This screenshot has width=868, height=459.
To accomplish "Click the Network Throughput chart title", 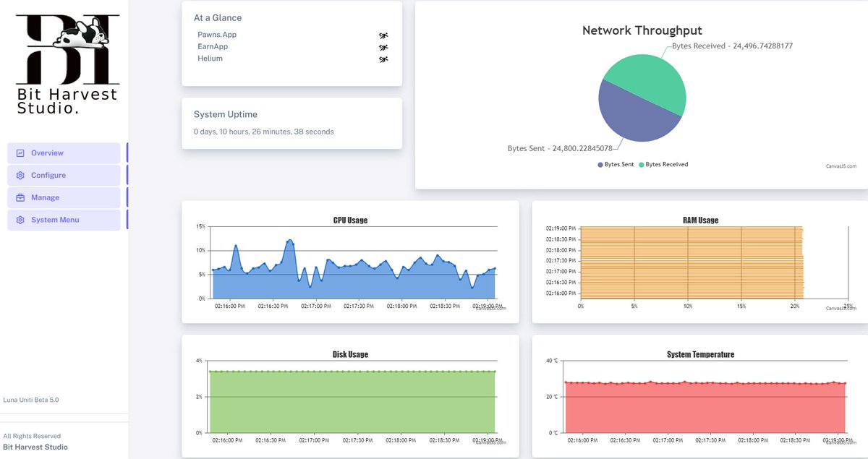I will 642,30.
